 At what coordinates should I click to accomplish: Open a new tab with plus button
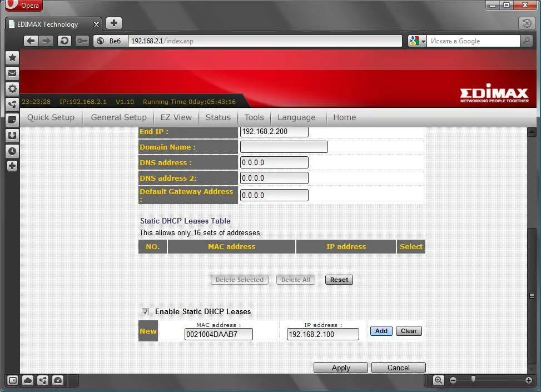pos(113,23)
